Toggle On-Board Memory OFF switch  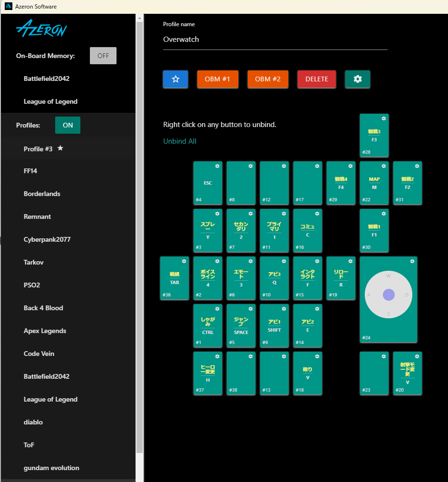coord(103,56)
